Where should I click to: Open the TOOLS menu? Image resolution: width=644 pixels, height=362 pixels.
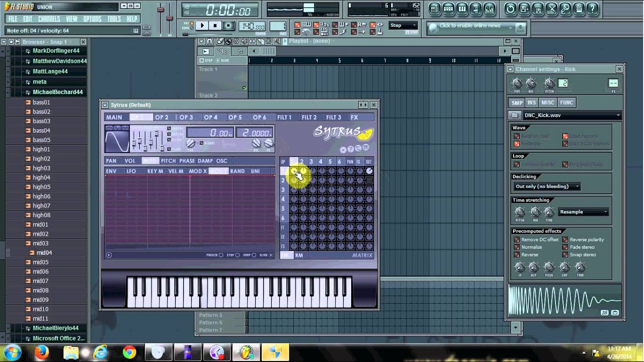[114, 19]
